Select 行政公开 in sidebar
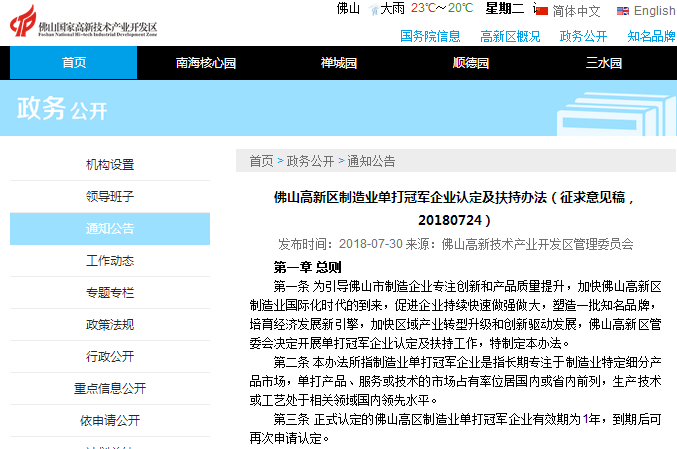Viewport: 677px width, 449px height. 110,356
